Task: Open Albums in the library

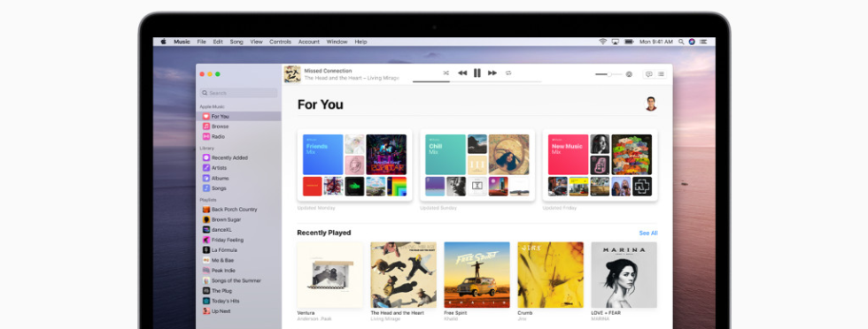Action: point(239,178)
